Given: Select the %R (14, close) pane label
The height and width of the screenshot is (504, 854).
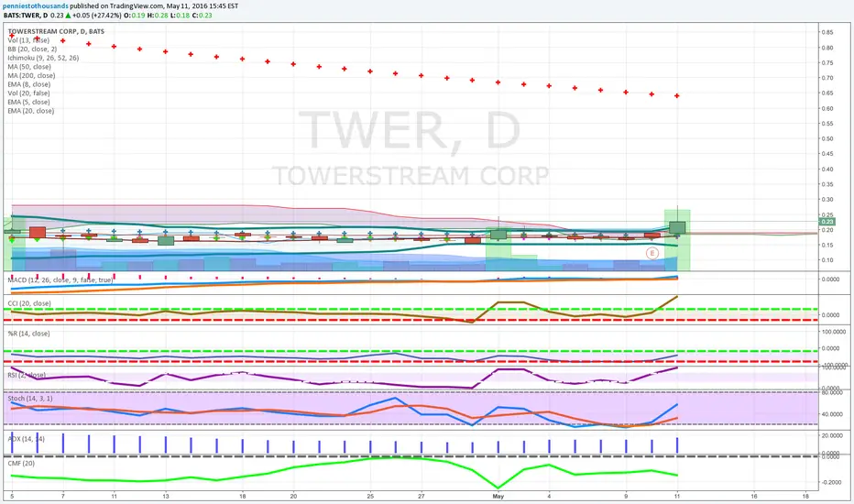Looking at the screenshot, I should pos(29,334).
